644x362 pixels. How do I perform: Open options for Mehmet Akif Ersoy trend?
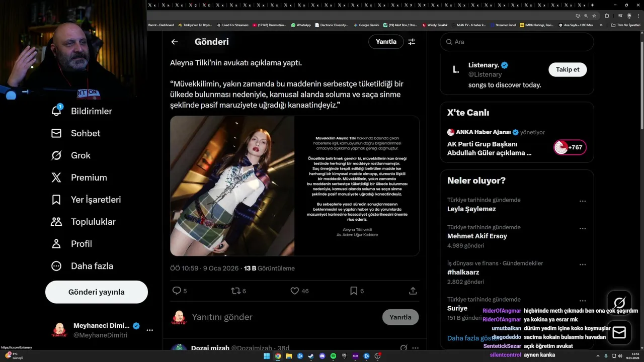(x=583, y=228)
